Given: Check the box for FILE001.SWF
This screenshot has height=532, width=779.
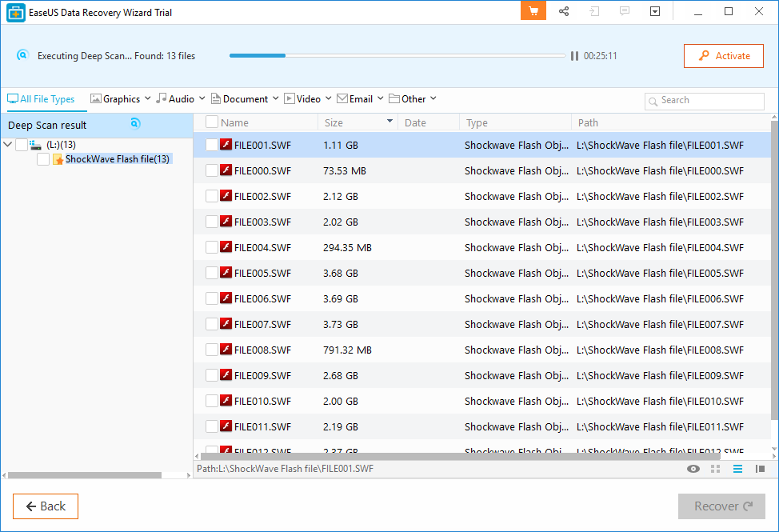Looking at the screenshot, I should click(212, 145).
